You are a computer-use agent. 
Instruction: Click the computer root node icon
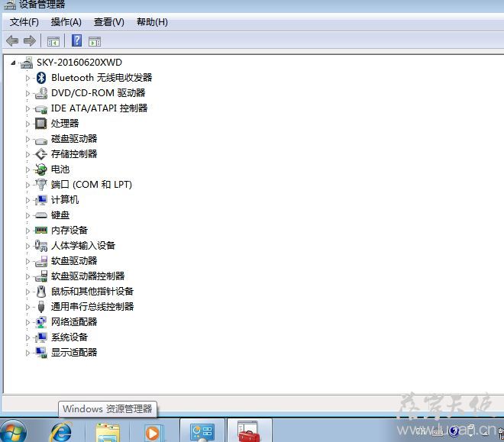point(27,63)
